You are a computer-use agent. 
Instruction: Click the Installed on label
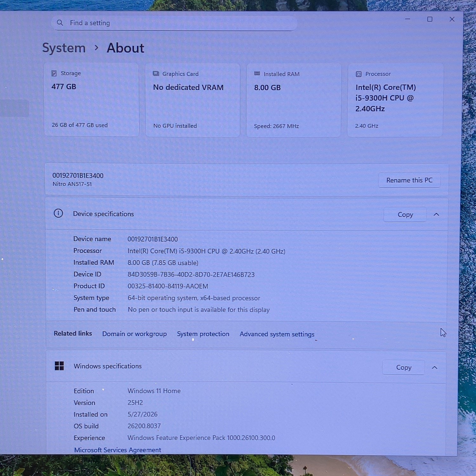90,414
